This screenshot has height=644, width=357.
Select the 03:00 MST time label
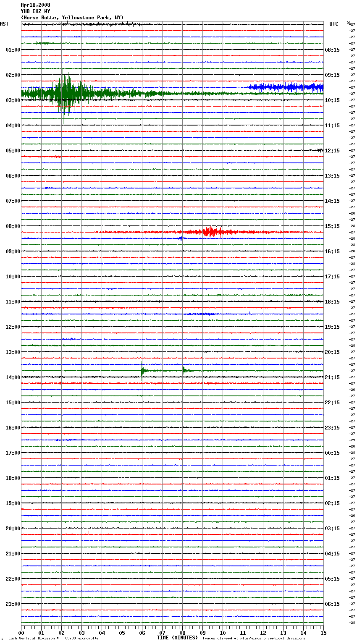(x=13, y=100)
